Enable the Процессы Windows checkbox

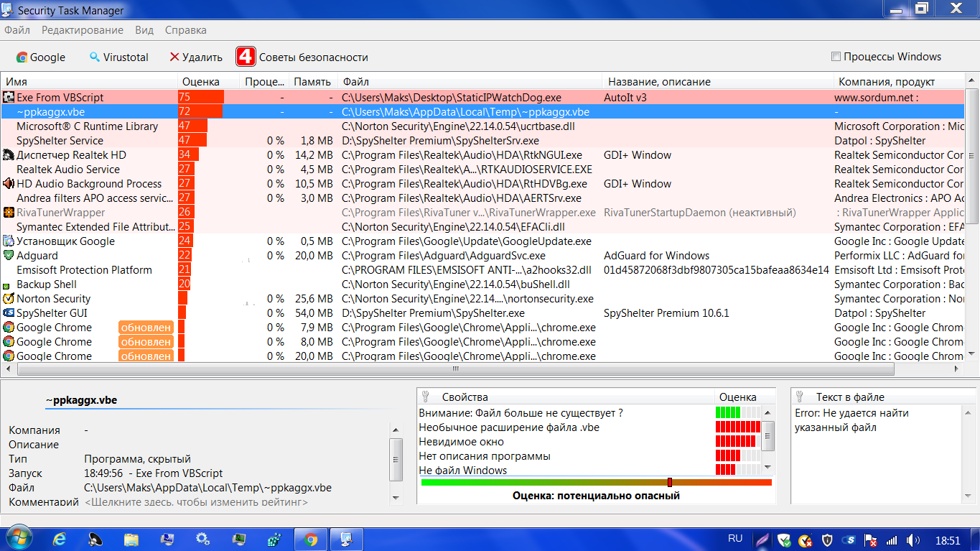click(836, 57)
